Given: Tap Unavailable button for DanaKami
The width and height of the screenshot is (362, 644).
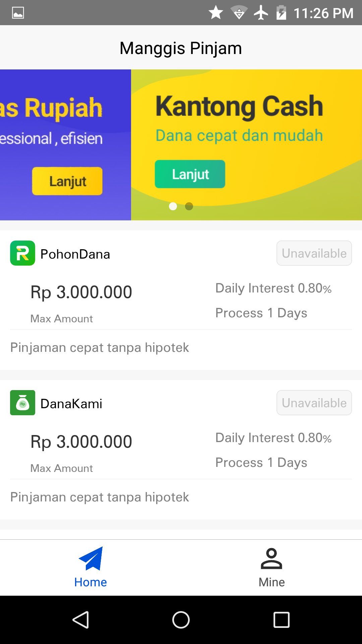Looking at the screenshot, I should (314, 403).
